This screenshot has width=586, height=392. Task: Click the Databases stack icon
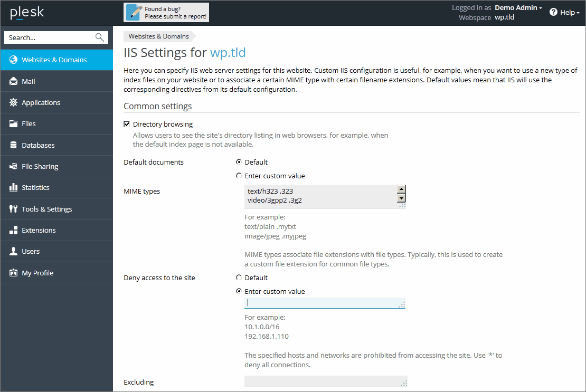14,145
